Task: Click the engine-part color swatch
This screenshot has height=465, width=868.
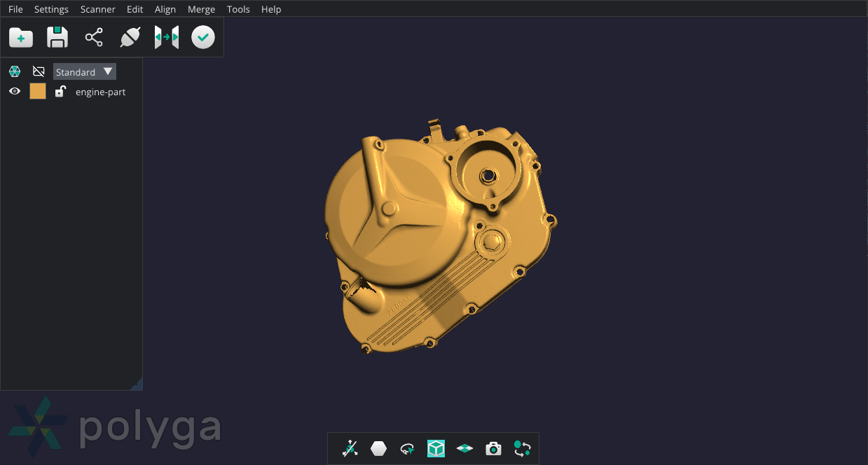Action: (38, 90)
